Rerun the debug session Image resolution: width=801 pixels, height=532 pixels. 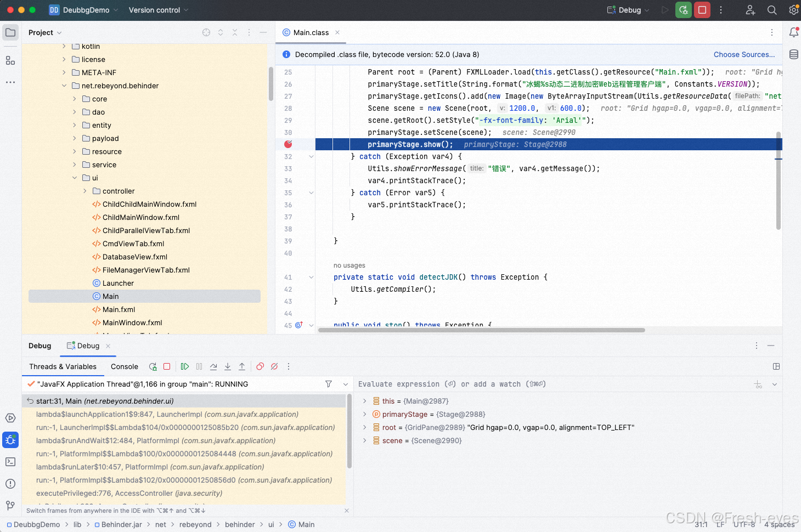[153, 366]
